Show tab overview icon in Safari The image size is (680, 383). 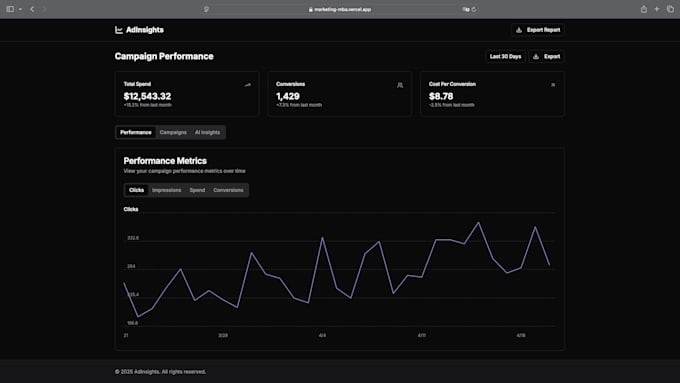670,9
